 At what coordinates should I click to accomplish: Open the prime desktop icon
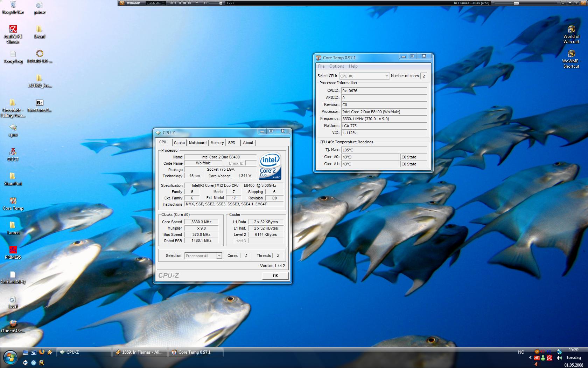pyautogui.click(x=40, y=8)
